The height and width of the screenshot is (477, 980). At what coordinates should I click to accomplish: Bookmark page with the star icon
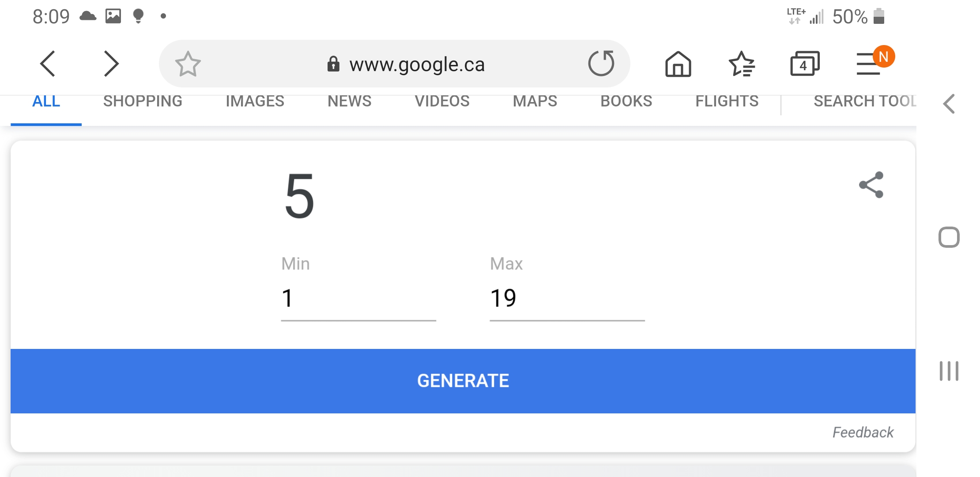pyautogui.click(x=188, y=64)
